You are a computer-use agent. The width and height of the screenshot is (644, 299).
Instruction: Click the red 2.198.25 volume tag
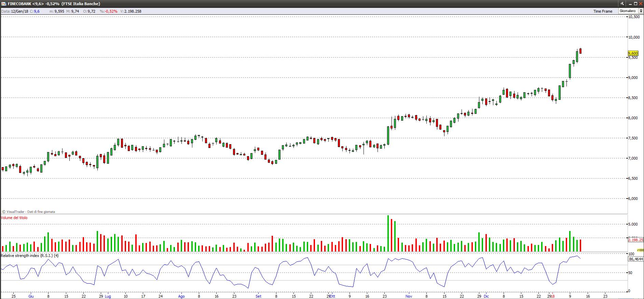[636, 240]
